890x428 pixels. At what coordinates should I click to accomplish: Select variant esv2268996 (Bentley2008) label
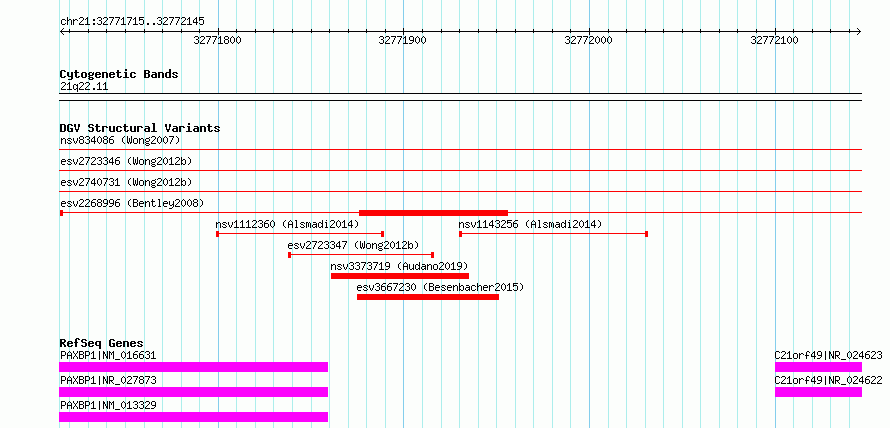(x=132, y=203)
